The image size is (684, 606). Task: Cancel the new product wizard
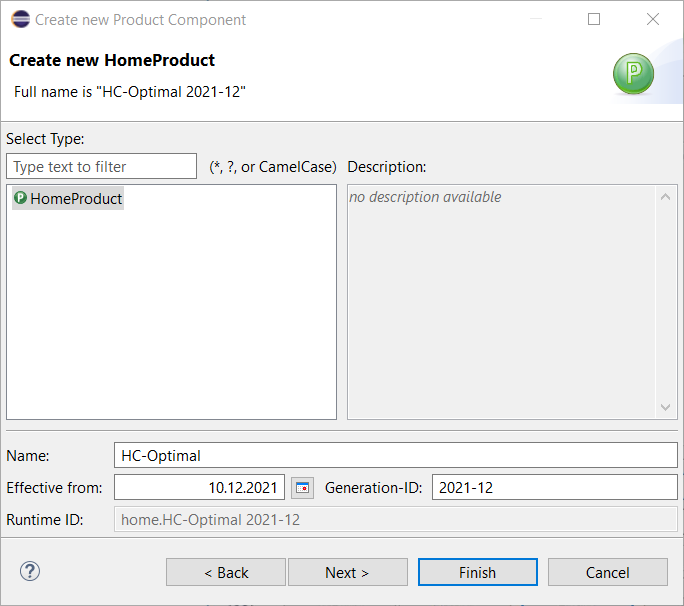607,572
